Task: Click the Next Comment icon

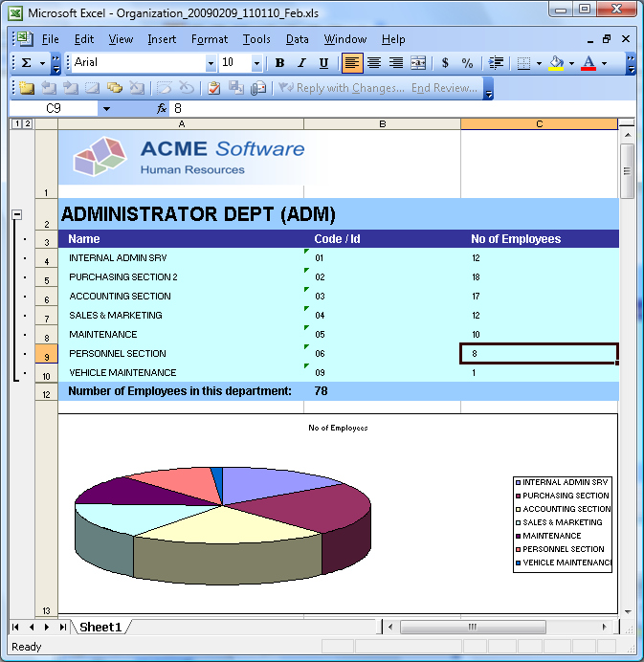Action: tap(71, 88)
